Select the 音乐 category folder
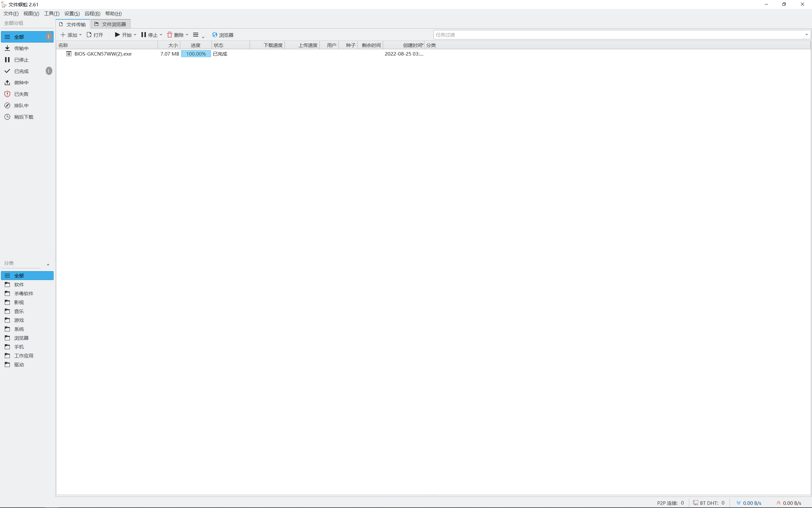The height and width of the screenshot is (508, 812). coord(27,311)
